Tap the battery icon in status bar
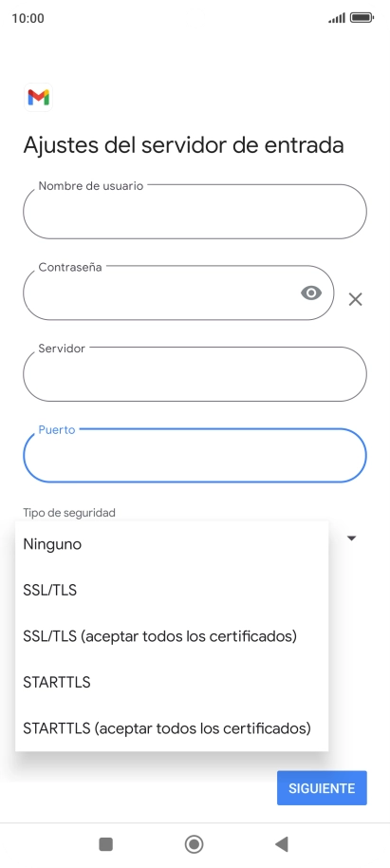 pyautogui.click(x=362, y=18)
